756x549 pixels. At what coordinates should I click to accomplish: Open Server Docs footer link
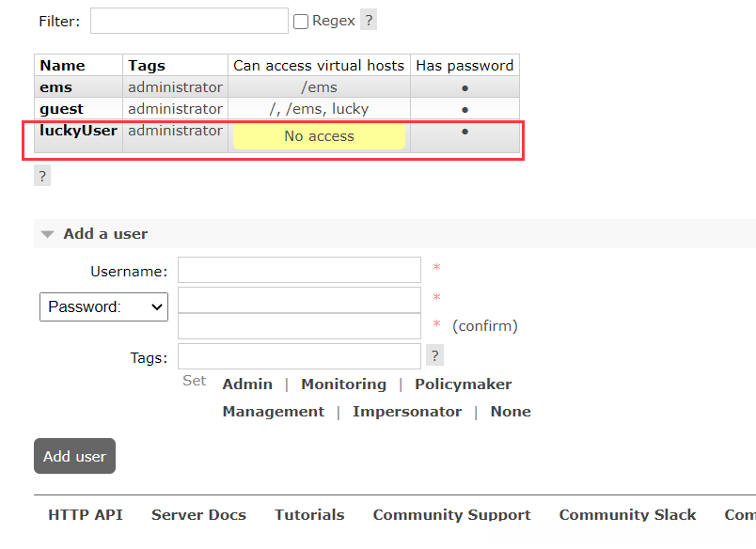(x=198, y=515)
